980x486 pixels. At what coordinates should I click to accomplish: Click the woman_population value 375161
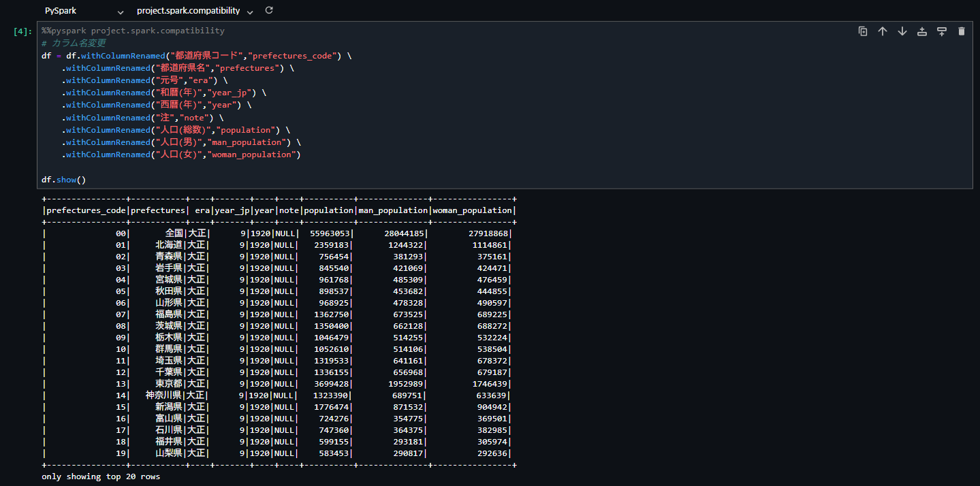(494, 257)
